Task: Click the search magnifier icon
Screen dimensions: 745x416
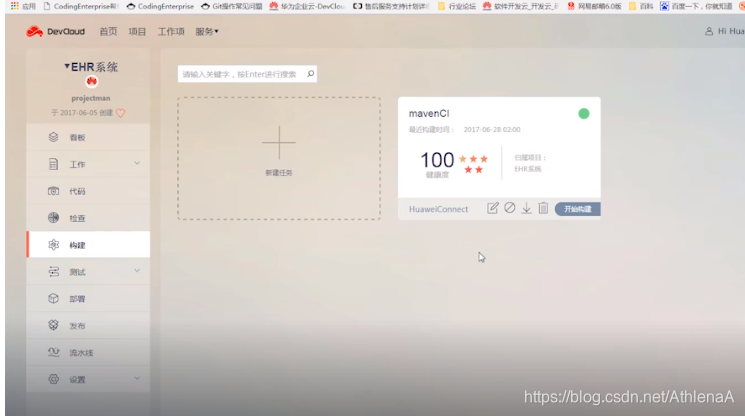Action: [x=311, y=74]
